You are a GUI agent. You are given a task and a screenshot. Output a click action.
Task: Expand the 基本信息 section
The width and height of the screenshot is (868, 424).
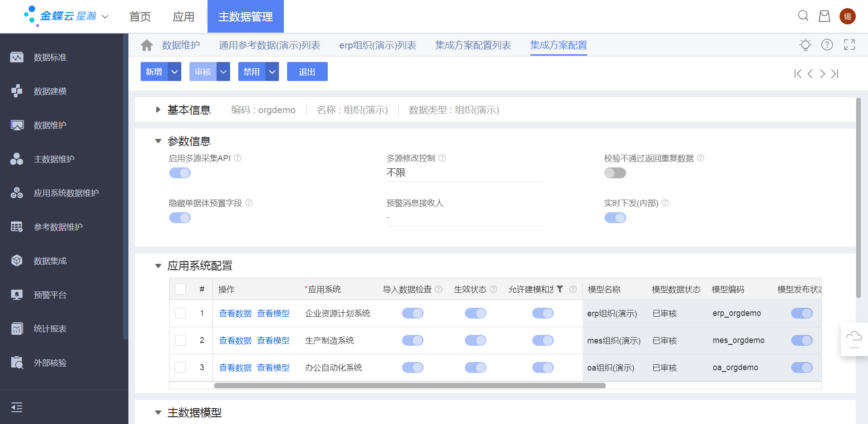click(158, 110)
